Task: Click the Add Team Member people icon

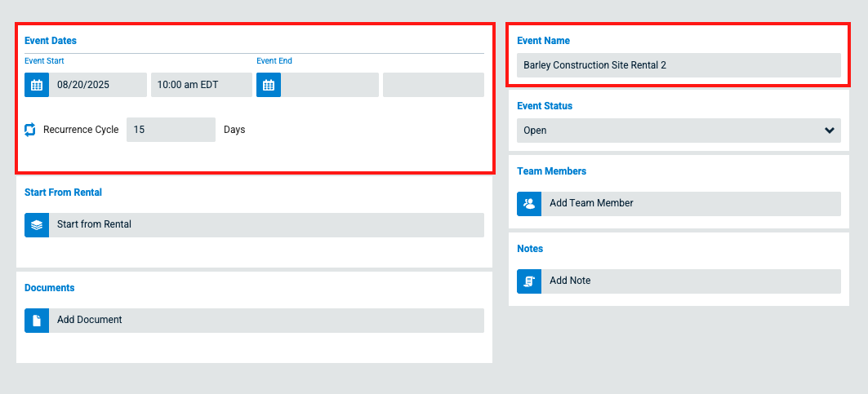Action: (x=529, y=204)
